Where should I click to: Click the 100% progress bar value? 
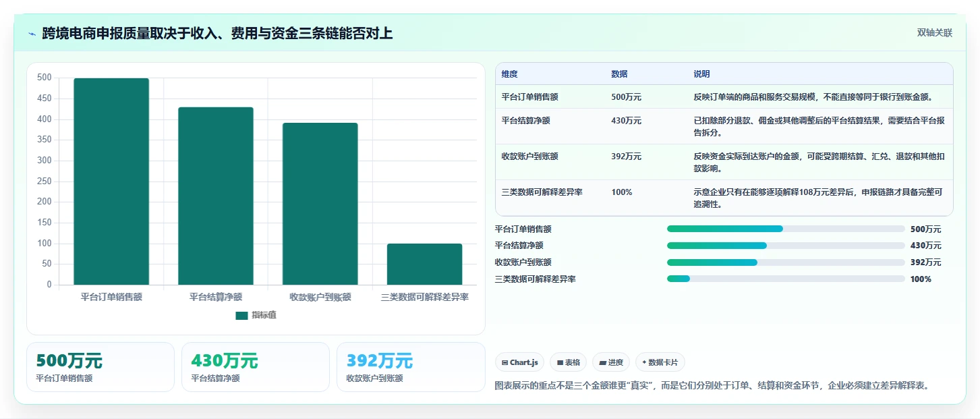(921, 279)
